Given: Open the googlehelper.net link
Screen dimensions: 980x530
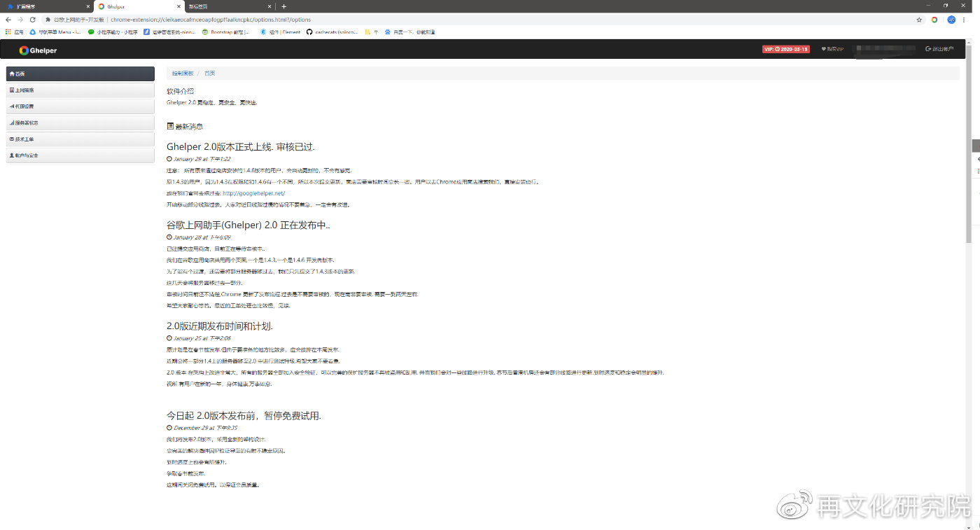Looking at the screenshot, I should (x=254, y=193).
